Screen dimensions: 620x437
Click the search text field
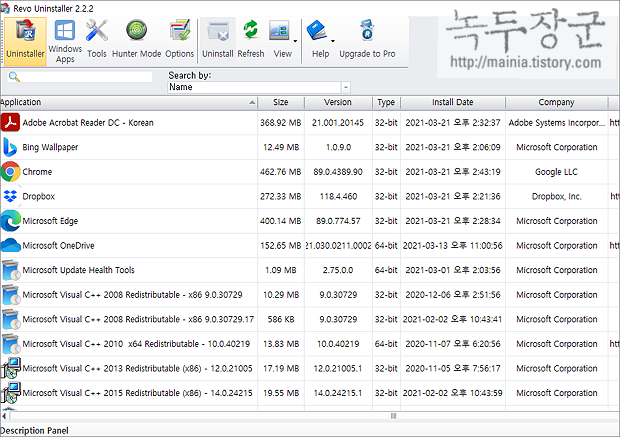(x=86, y=77)
